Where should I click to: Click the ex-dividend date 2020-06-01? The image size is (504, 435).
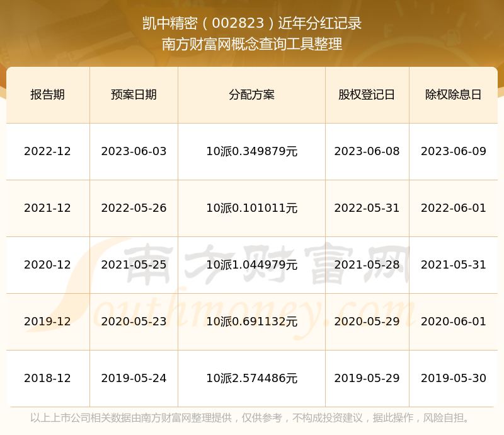[453, 322]
